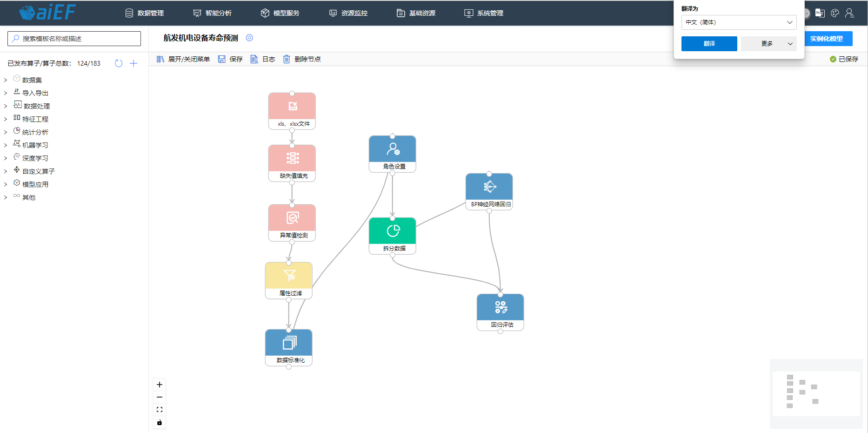Viewport: 868px width, 433px height.
Task: Click the blue 翻译 button
Action: pyautogui.click(x=709, y=44)
